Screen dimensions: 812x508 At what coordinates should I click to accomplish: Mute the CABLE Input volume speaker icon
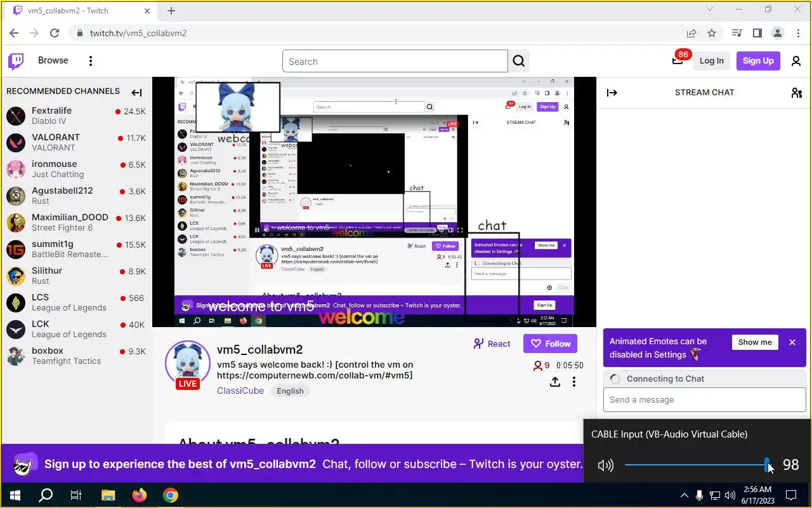pos(606,465)
